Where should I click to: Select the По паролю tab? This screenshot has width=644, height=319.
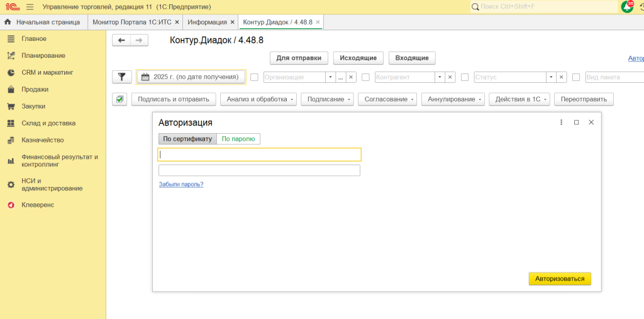(x=238, y=139)
